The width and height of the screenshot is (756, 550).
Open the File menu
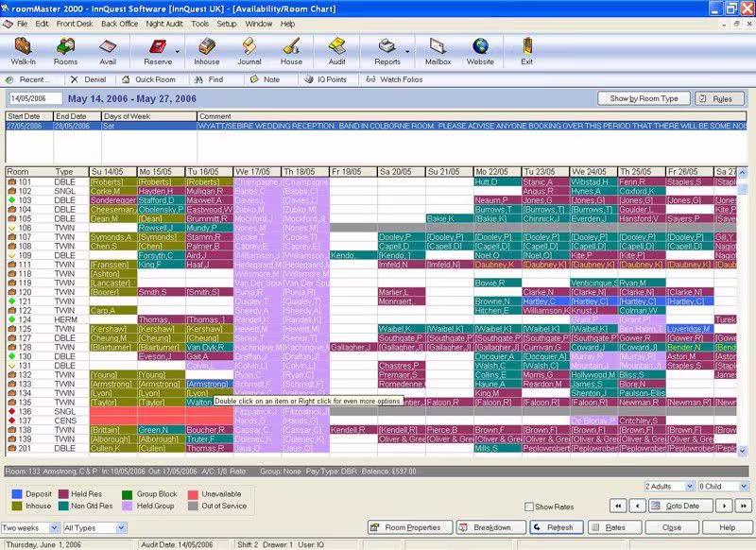coord(22,24)
